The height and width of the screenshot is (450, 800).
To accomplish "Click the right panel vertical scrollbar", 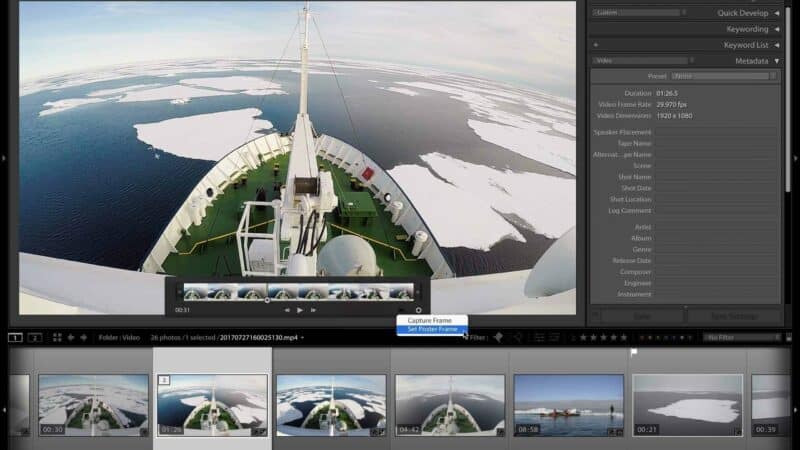I will click(788, 99).
